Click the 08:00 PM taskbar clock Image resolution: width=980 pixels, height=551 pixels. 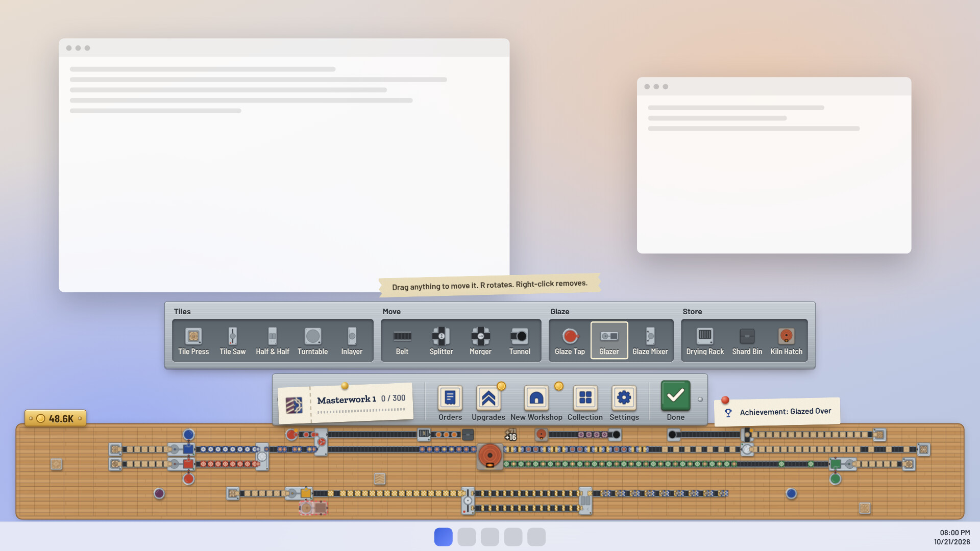tap(954, 533)
